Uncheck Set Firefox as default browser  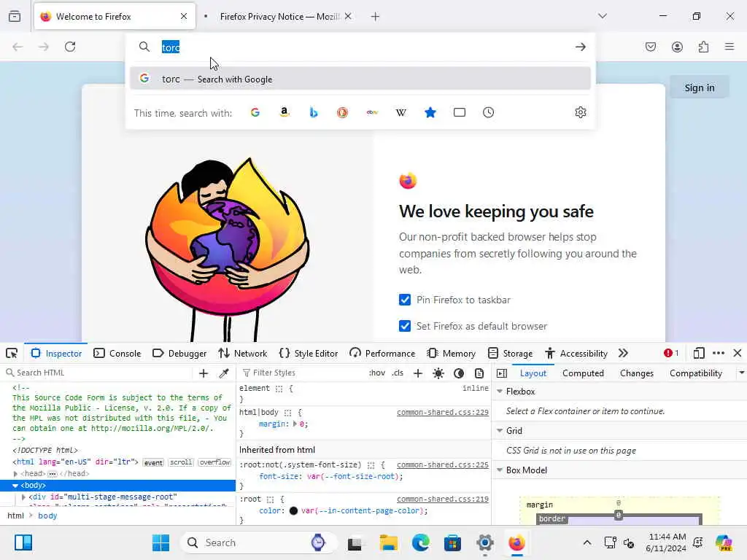[404, 326]
